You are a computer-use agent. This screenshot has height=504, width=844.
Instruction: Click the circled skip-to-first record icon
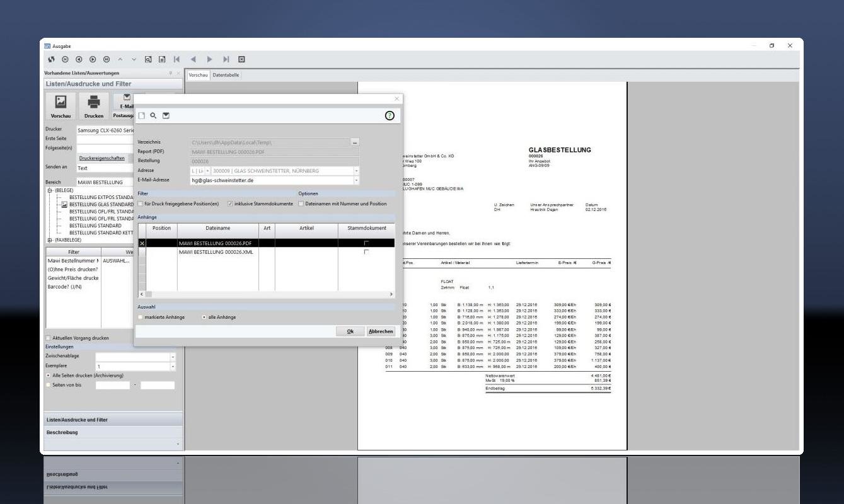[x=65, y=60]
